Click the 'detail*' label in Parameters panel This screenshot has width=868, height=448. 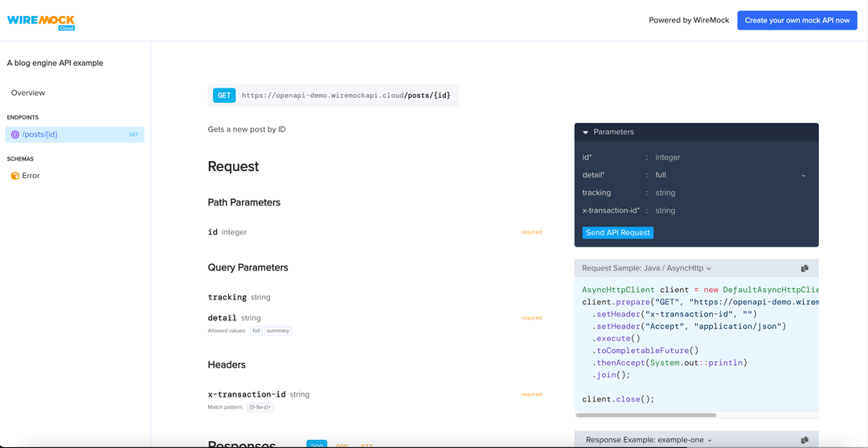[593, 175]
